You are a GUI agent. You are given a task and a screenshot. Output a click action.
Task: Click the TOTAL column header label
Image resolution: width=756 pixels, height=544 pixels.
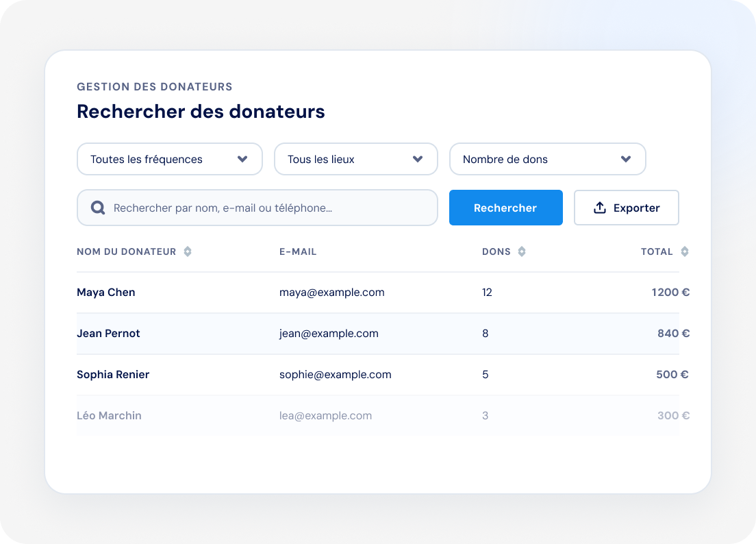pyautogui.click(x=657, y=251)
